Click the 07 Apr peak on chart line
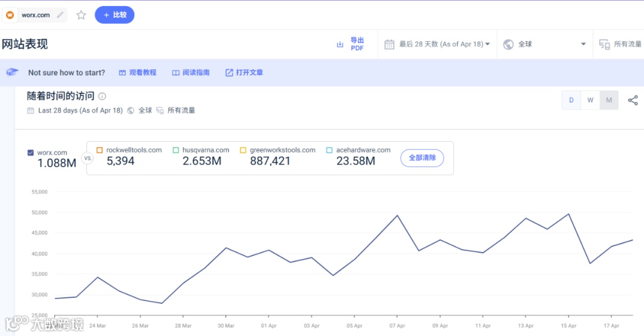 point(397,216)
